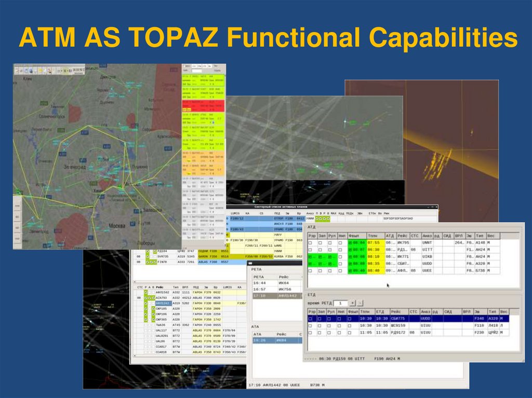Tick the Рул checkbox in the РД9172 row
The width and height of the screenshot is (532, 398).
329,333
